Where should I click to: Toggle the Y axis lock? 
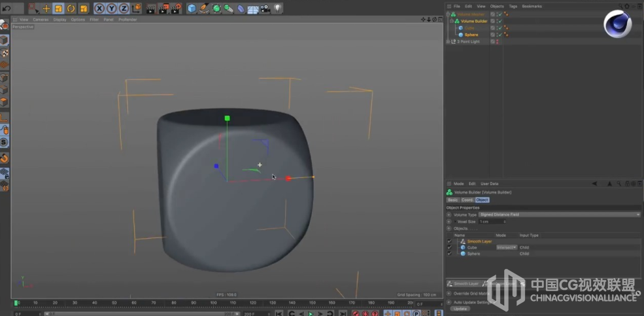[111, 9]
